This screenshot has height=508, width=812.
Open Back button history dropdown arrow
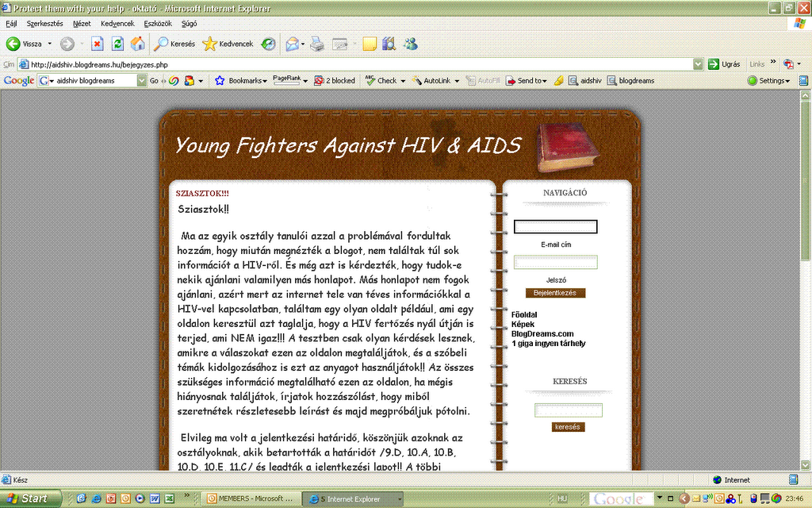point(50,44)
